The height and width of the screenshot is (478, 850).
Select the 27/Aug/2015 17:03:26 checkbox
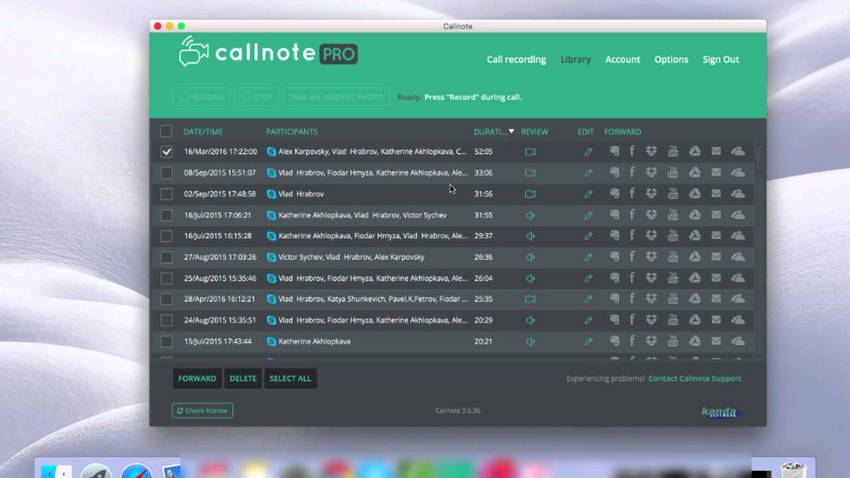[x=166, y=257]
